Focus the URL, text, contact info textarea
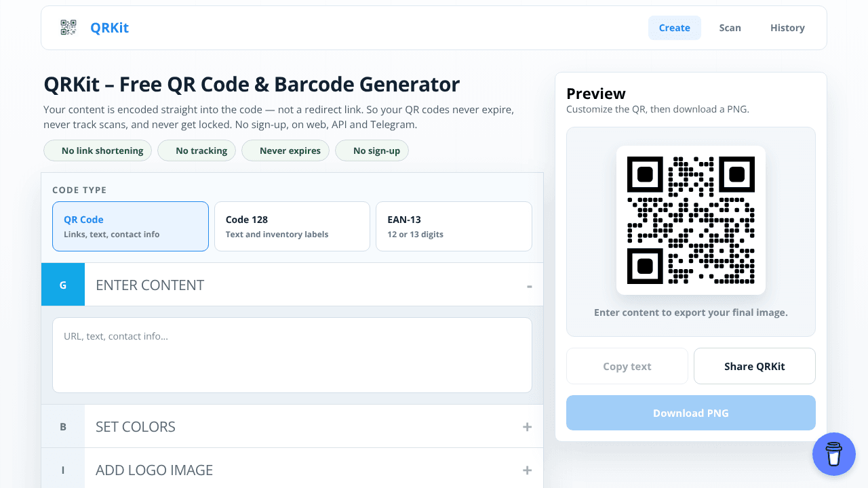Image resolution: width=868 pixels, height=488 pixels. click(x=292, y=355)
